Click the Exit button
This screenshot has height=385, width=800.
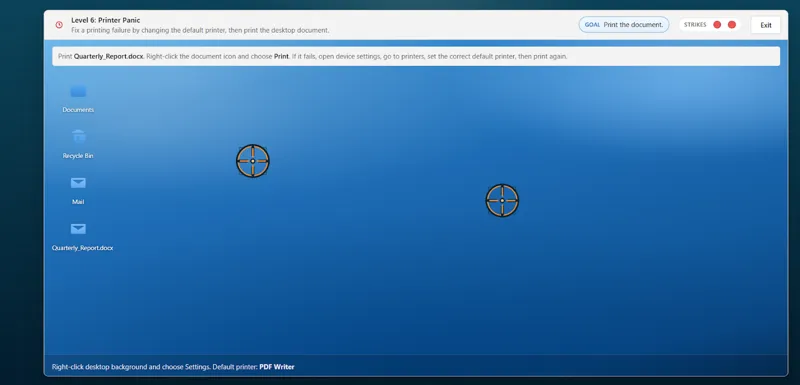pos(765,25)
